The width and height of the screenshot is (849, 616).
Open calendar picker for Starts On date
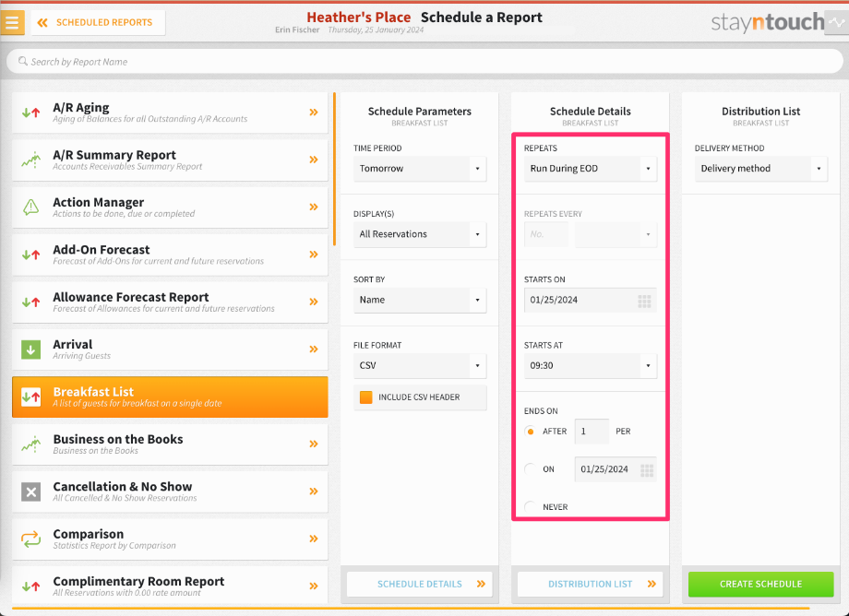[x=644, y=301]
